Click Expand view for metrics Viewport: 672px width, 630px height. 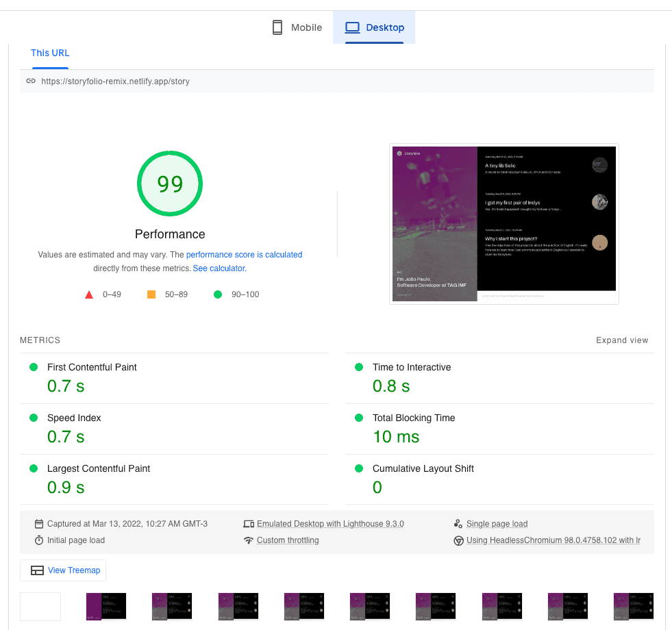point(622,340)
